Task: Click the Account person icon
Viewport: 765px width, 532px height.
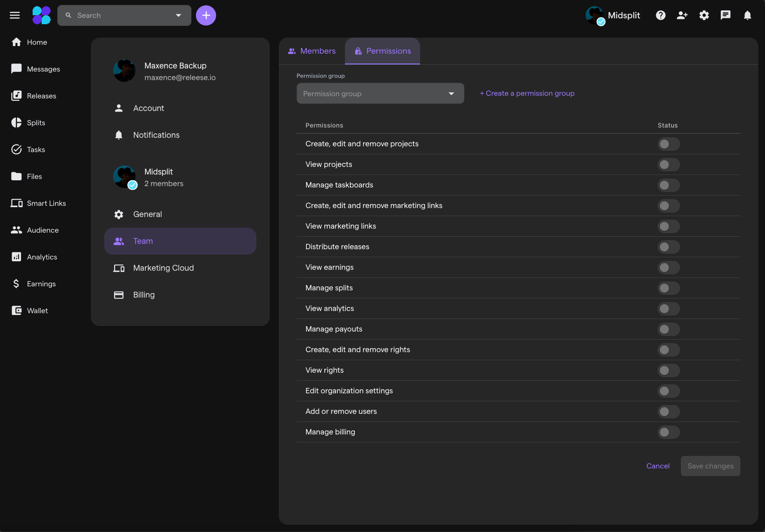Action: pyautogui.click(x=119, y=108)
